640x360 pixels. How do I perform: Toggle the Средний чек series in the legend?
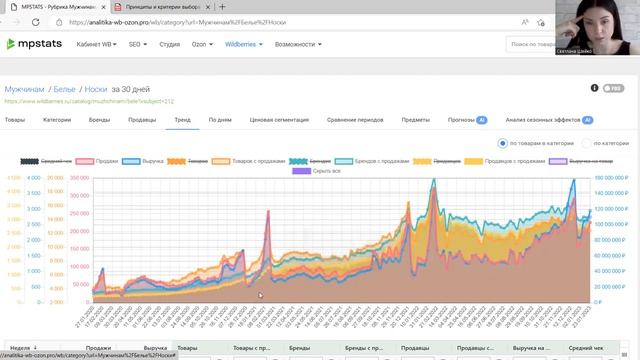coord(46,161)
